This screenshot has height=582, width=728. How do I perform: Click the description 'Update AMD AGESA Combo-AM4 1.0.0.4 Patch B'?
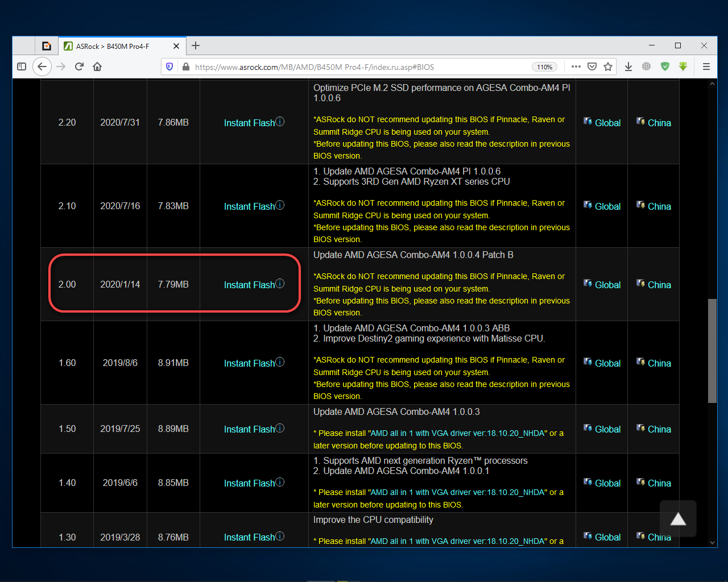click(x=413, y=255)
